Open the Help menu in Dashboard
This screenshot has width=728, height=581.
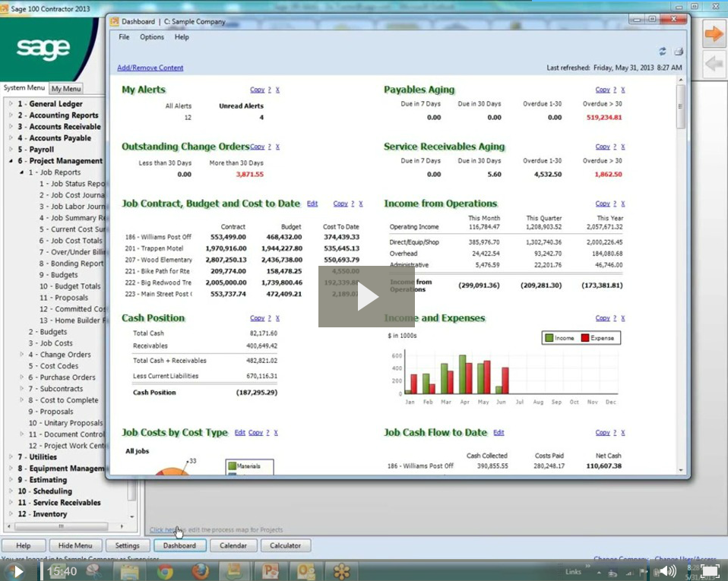point(182,37)
